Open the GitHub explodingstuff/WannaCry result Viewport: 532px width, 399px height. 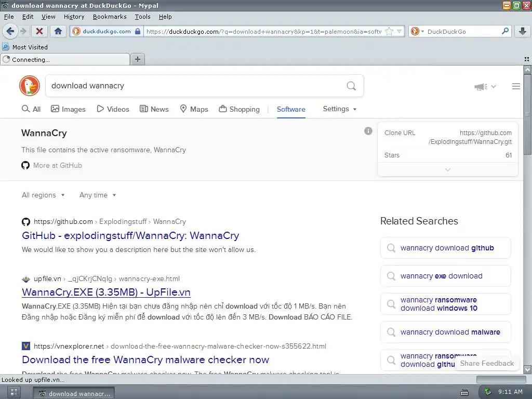coord(130,235)
